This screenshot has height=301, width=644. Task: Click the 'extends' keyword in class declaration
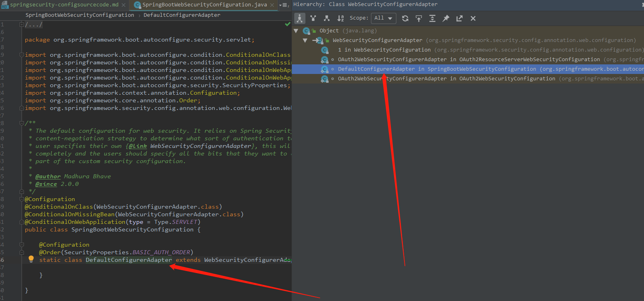point(188,260)
